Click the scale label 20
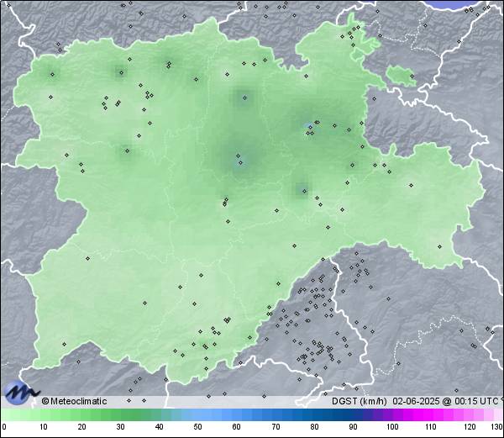This screenshot has height=438, width=504. point(82,427)
